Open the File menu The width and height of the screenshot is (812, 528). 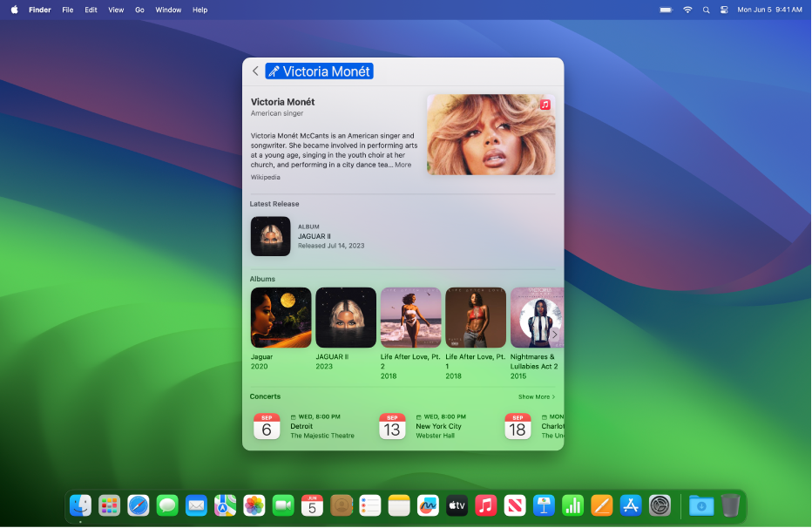click(67, 10)
